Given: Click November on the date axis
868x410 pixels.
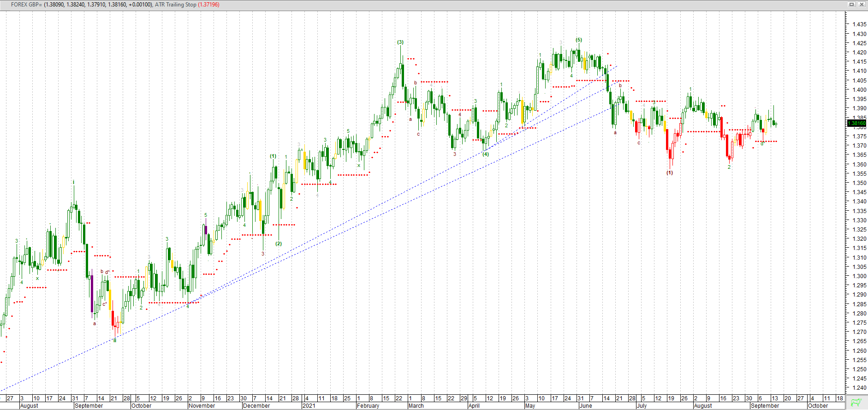Looking at the screenshot, I should (202, 406).
